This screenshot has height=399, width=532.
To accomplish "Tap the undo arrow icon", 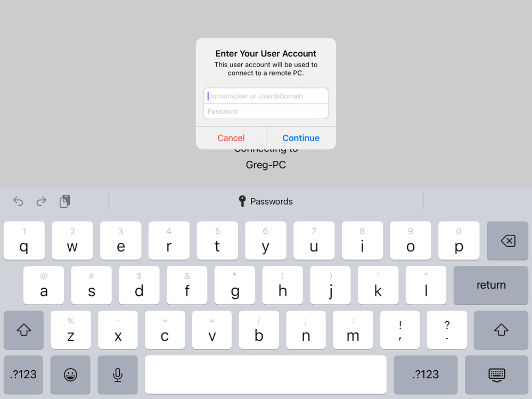I will click(x=18, y=201).
